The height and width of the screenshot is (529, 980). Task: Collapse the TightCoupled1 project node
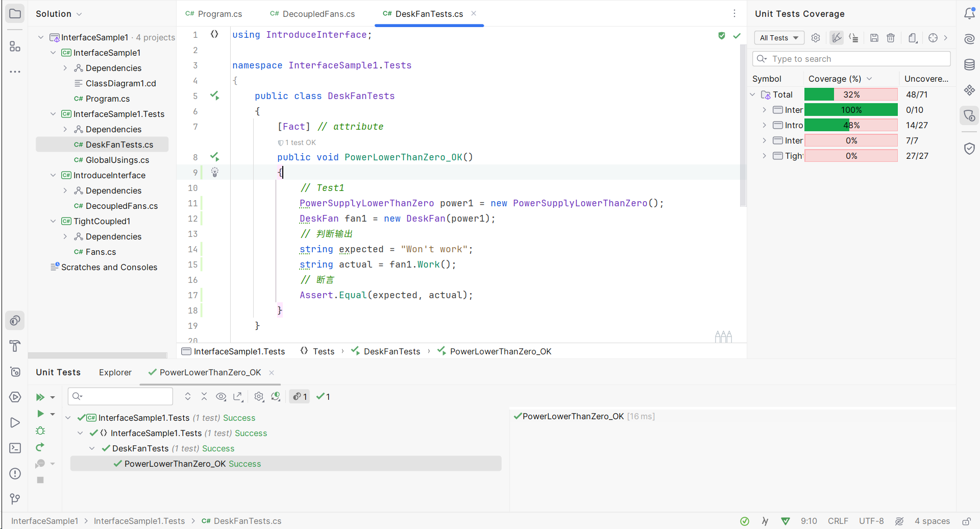click(x=53, y=221)
